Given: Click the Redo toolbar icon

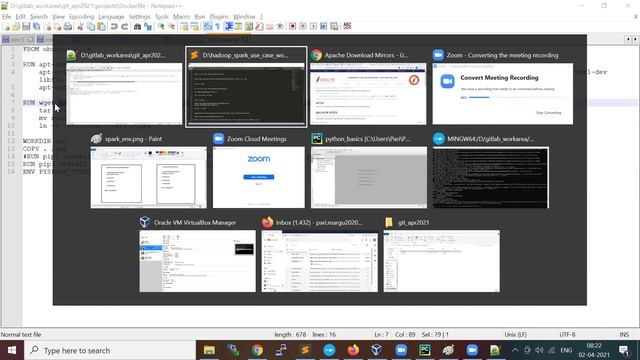Looking at the screenshot, I should [124, 27].
